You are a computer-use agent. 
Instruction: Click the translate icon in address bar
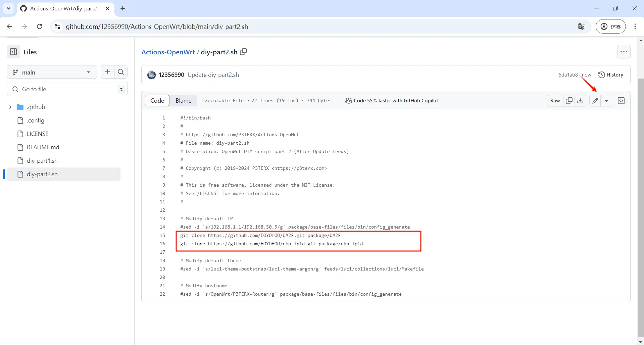click(582, 27)
